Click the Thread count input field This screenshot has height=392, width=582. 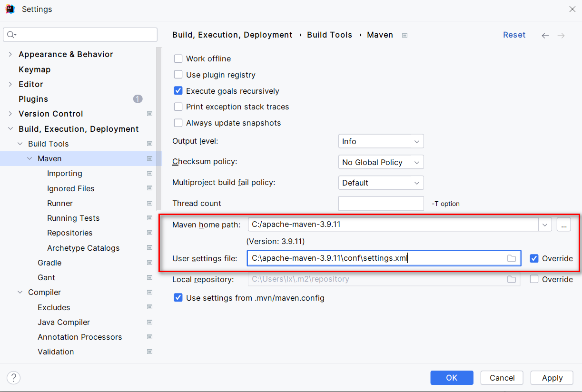coord(381,203)
